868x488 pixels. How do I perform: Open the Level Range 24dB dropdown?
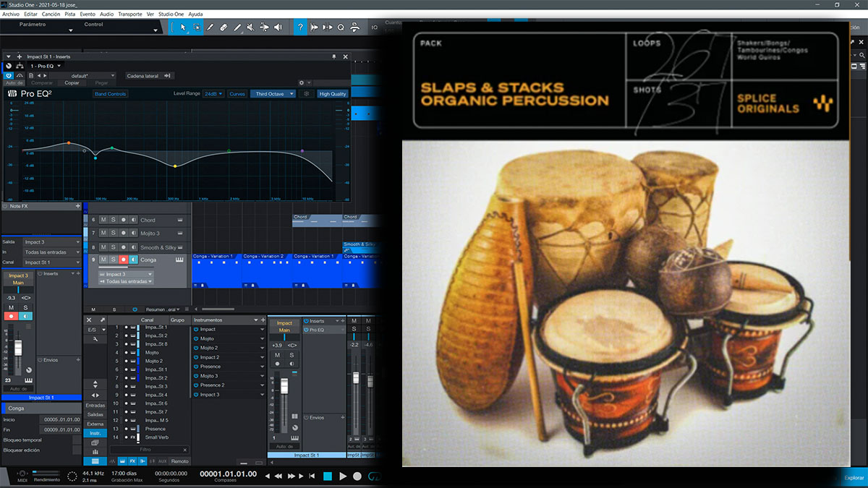click(x=213, y=94)
